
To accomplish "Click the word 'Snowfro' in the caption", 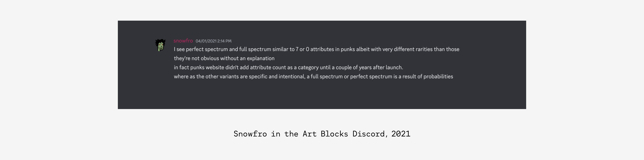I will click(x=250, y=134).
